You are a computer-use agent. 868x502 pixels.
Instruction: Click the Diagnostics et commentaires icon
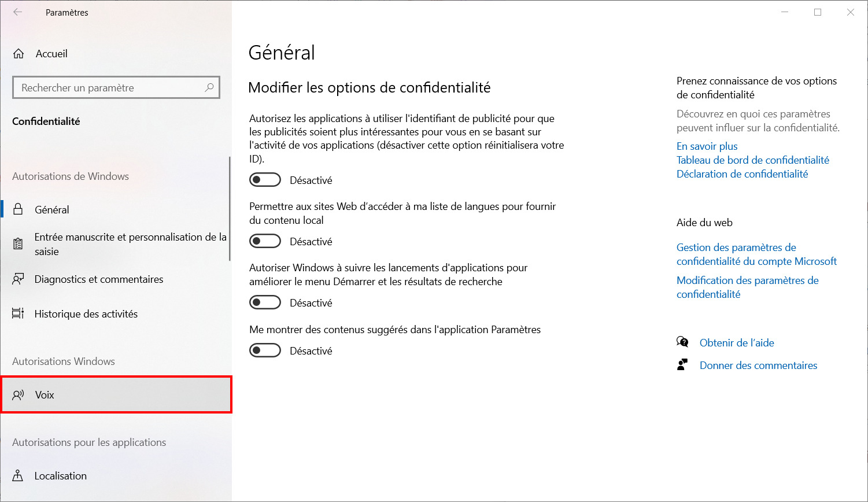pyautogui.click(x=19, y=279)
